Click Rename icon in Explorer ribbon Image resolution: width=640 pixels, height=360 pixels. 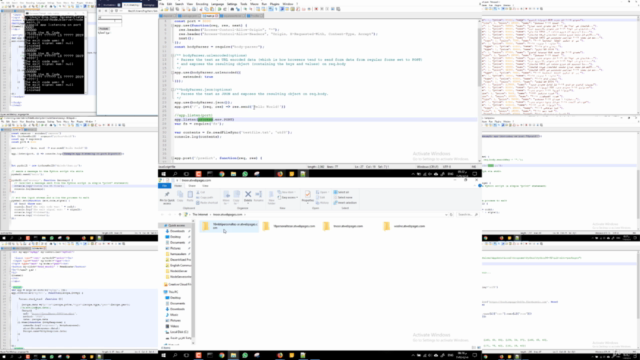click(258, 197)
